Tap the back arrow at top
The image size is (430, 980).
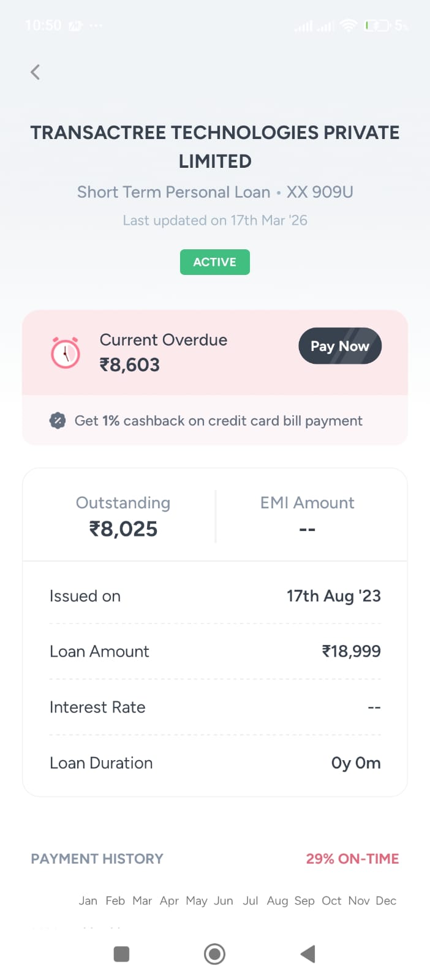[36, 72]
